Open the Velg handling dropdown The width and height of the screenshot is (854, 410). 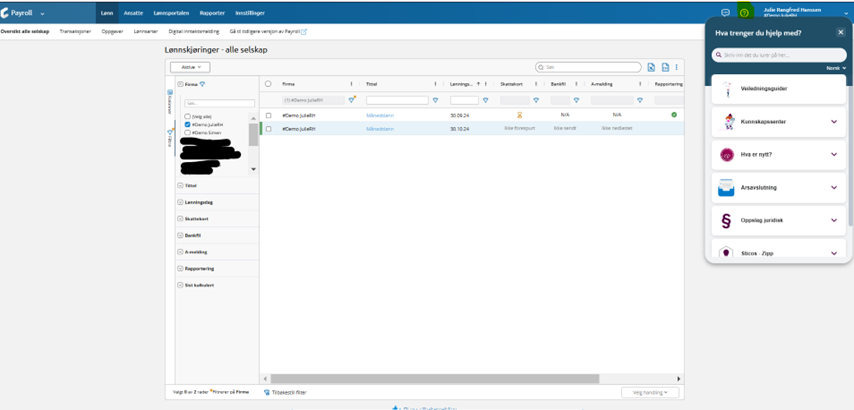pyautogui.click(x=650, y=392)
